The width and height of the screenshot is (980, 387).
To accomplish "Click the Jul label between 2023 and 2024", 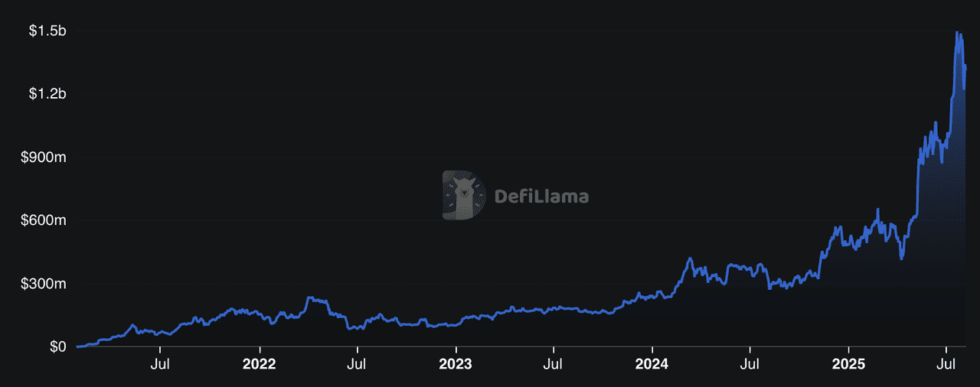I will (x=554, y=365).
